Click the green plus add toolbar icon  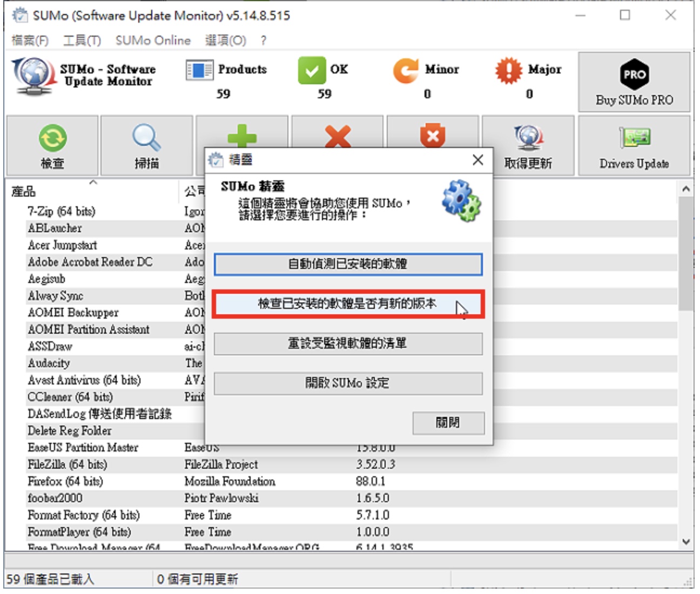242,136
